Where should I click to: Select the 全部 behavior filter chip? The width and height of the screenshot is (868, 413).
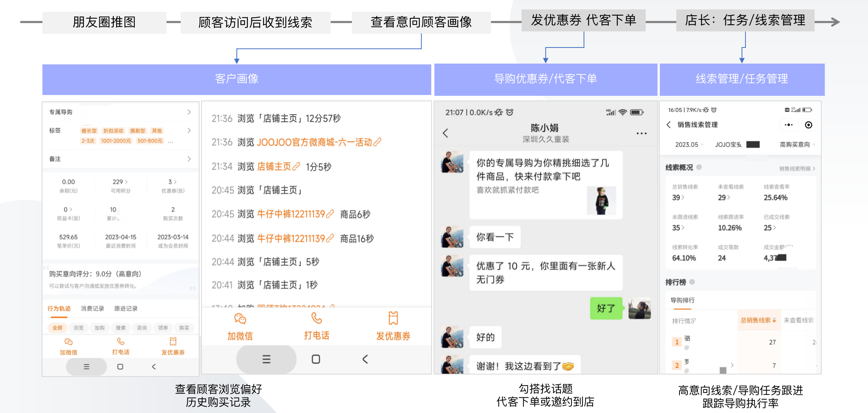point(57,328)
